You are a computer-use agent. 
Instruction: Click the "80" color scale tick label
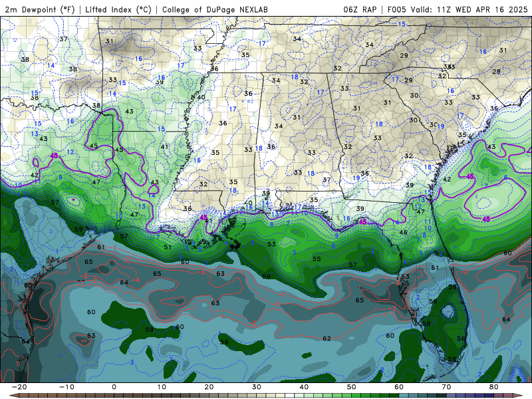(x=494, y=387)
